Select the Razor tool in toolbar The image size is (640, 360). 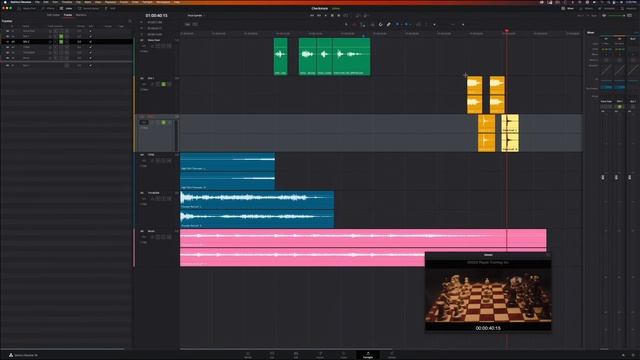click(x=372, y=24)
